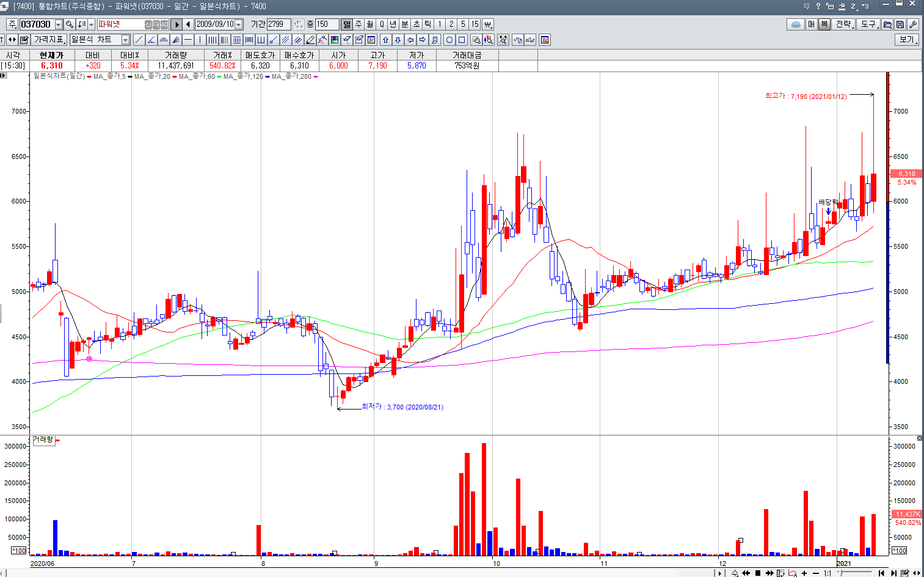Open the chart file folder icon

click(888, 24)
